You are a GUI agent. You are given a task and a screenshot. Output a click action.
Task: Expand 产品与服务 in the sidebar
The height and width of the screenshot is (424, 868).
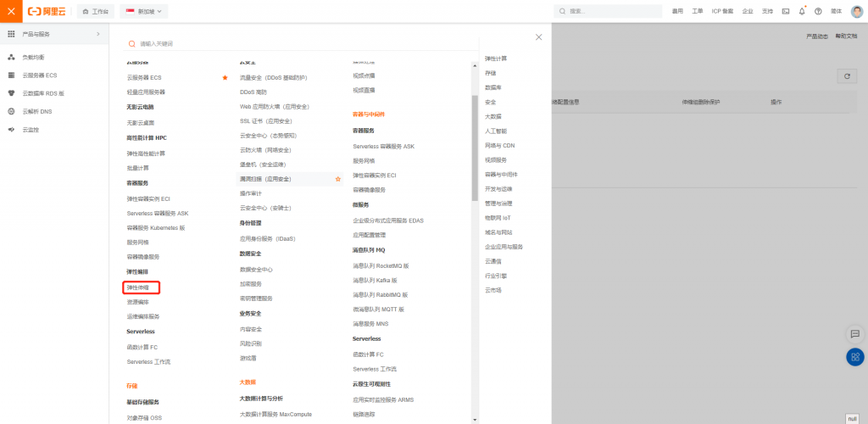54,34
